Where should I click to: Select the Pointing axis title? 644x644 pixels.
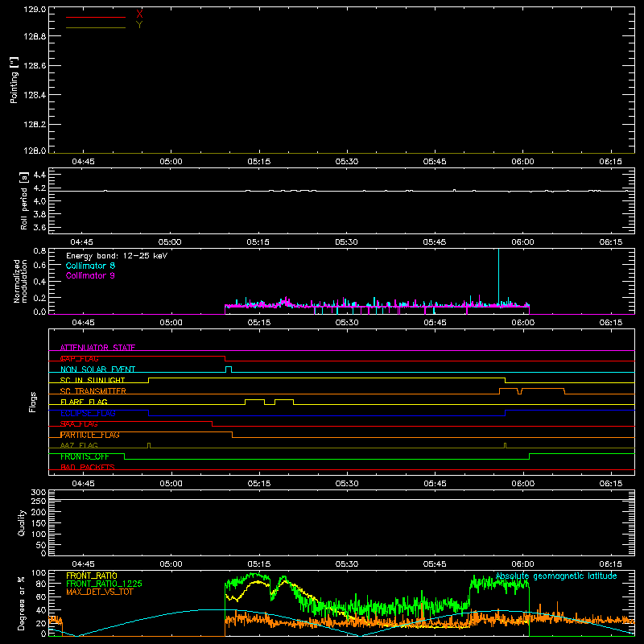(14, 80)
